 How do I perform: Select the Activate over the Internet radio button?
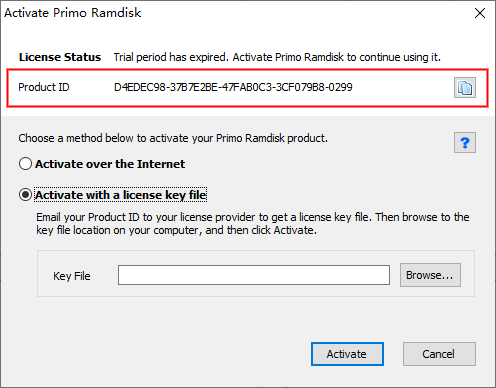point(25,164)
